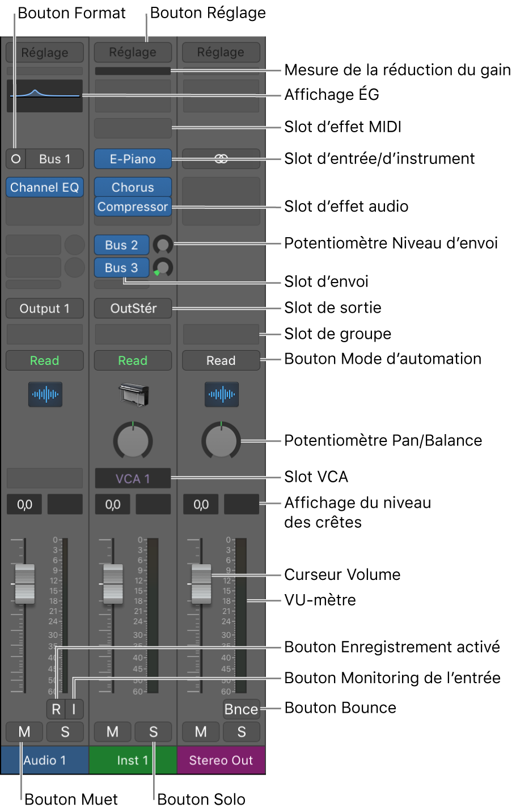516x812 pixels.
Task: Adjust the Bus 2 send level knob
Action: pos(162,245)
